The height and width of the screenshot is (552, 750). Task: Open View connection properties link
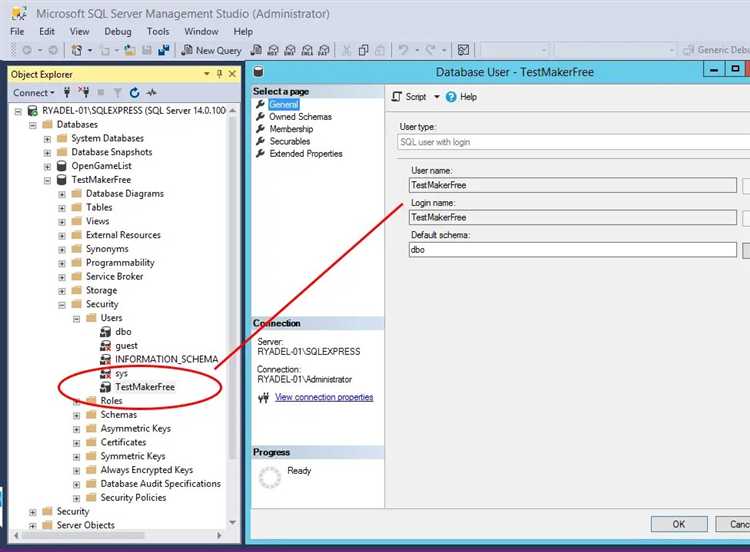[x=323, y=397]
